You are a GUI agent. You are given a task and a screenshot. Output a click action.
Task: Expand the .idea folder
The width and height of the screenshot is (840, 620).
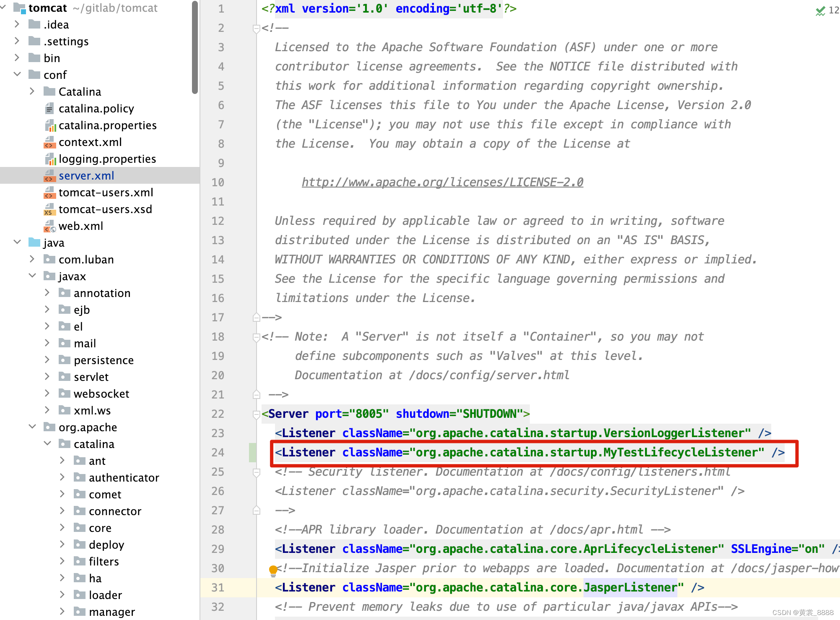(x=17, y=24)
